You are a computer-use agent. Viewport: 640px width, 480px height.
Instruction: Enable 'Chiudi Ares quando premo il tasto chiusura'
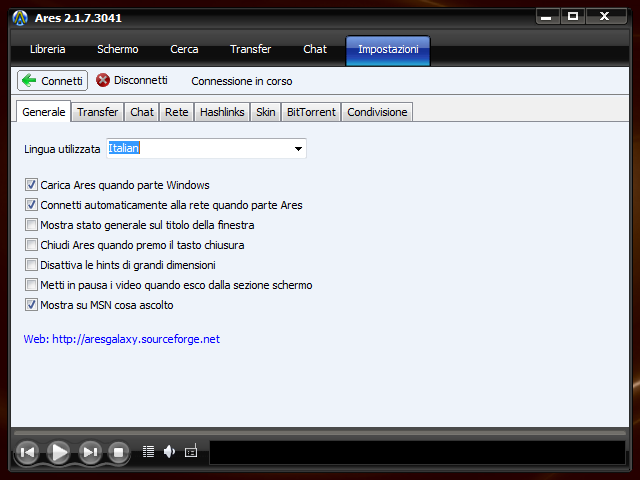tap(31, 245)
